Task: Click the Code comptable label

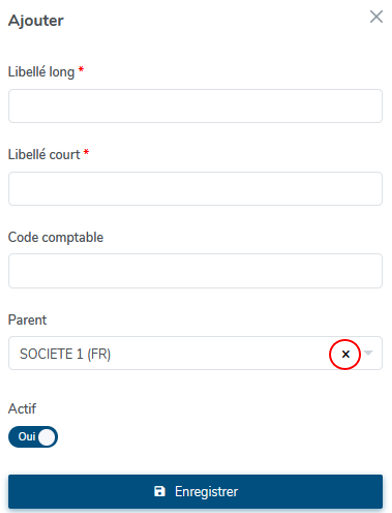Action: click(56, 238)
